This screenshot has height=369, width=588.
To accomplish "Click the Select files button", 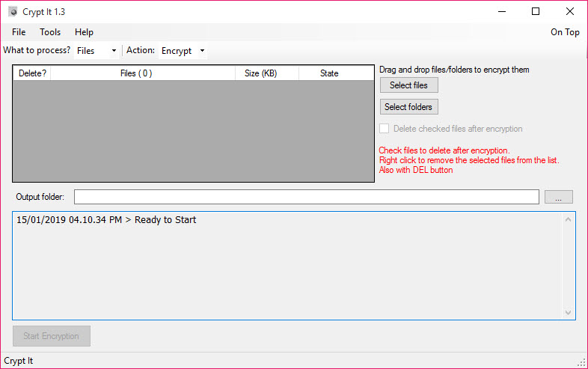I will coord(408,85).
